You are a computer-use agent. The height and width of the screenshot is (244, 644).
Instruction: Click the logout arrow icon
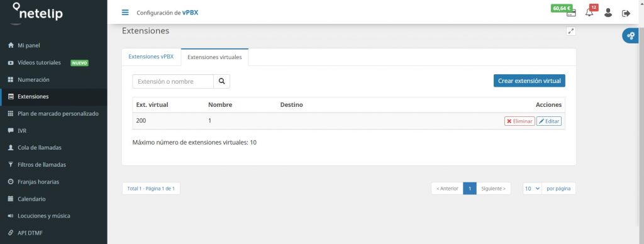click(x=626, y=13)
